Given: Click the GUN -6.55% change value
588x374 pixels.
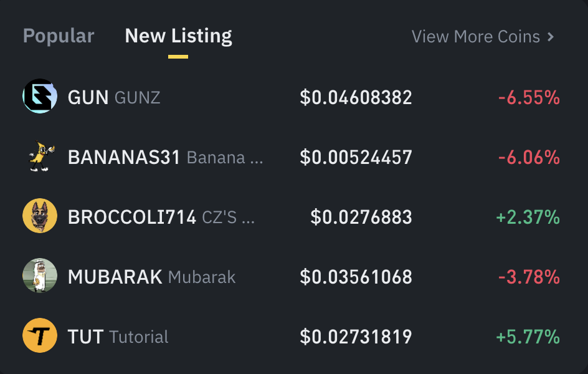Looking at the screenshot, I should pyautogui.click(x=529, y=97).
